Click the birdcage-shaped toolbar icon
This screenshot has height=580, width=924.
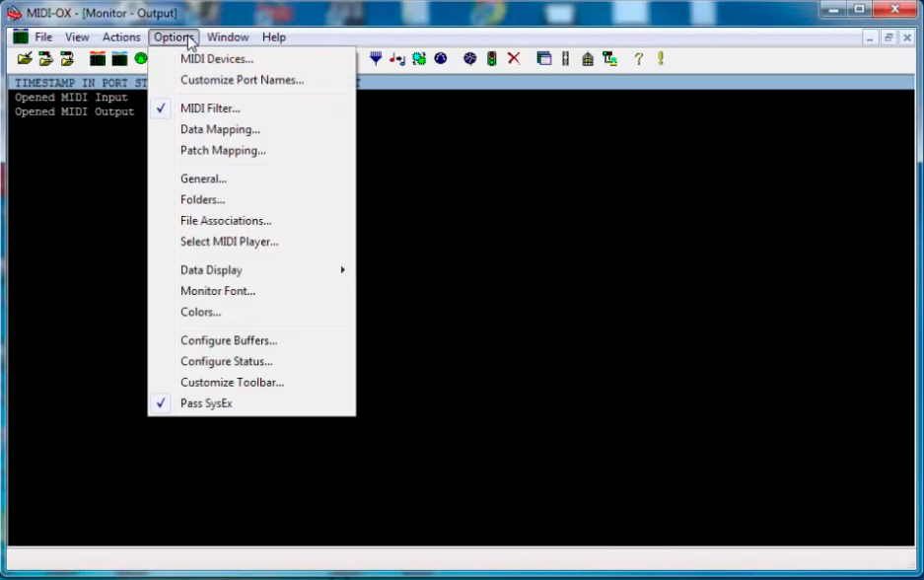coord(588,58)
